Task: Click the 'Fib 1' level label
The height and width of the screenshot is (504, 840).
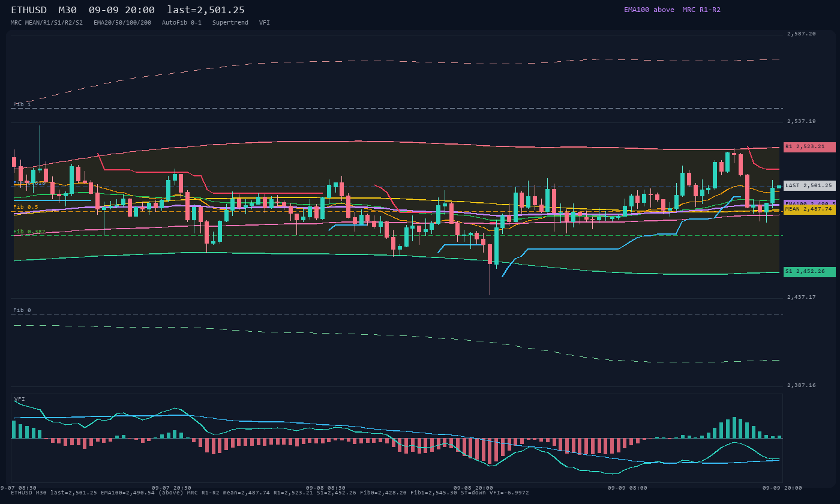Action: [x=22, y=104]
